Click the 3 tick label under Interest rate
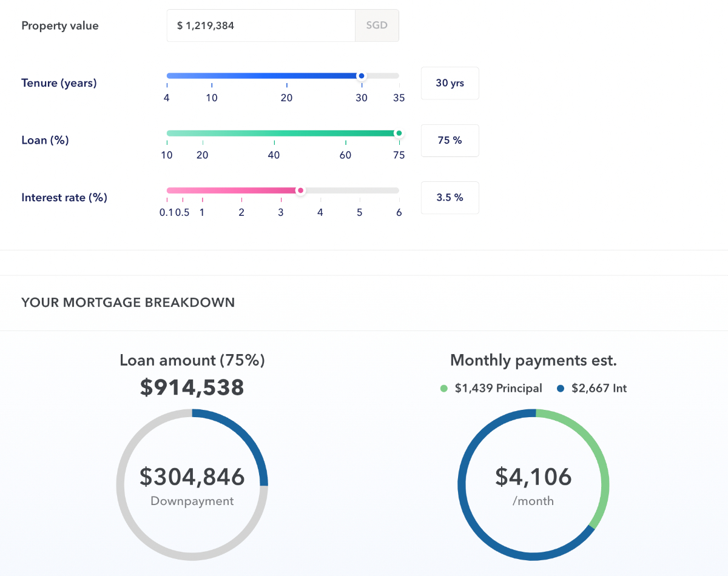Screen dimensions: 728x576 tap(281, 213)
